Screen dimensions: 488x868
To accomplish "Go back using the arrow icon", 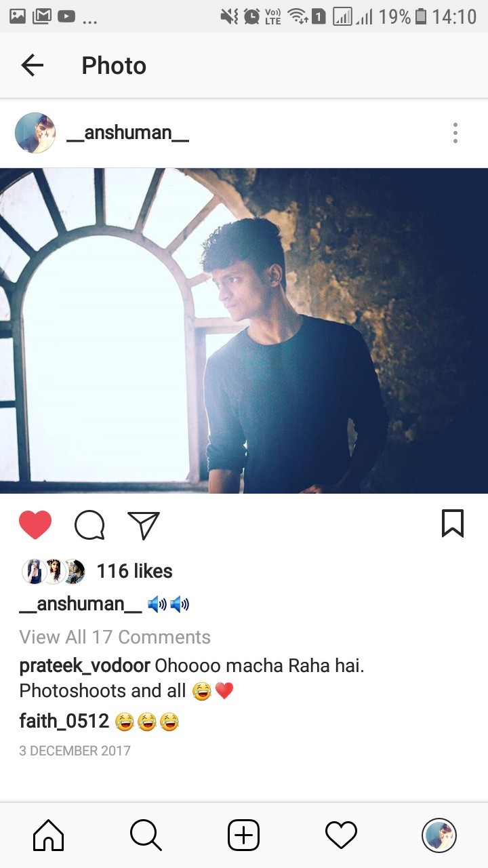I will (32, 65).
